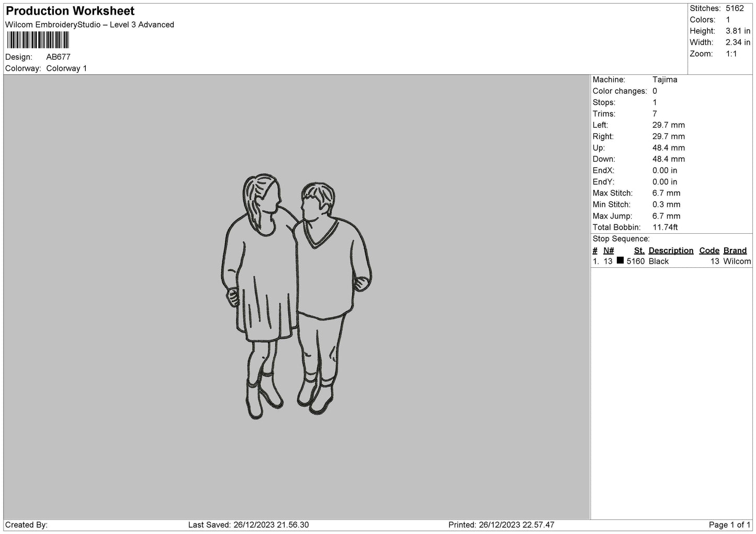Click the Left value '29.7 mm'
Viewport: 756px width, 534px height.
[x=669, y=125]
